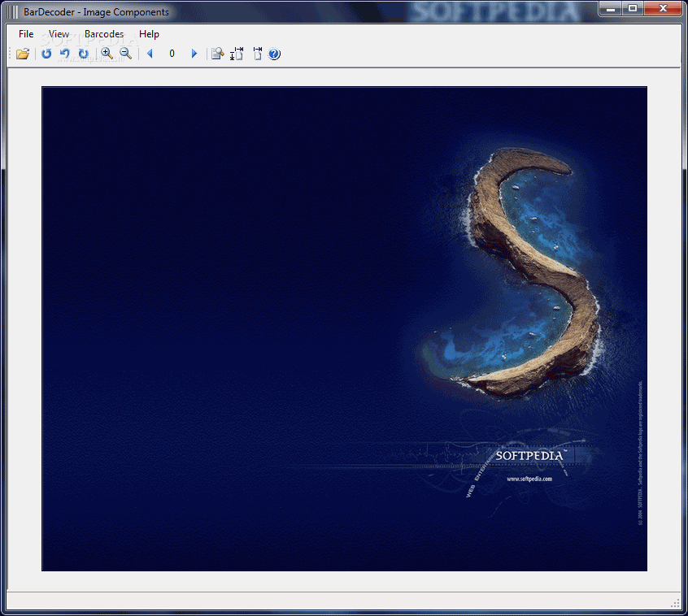Rotate image counter-clockwise with the undo-style arrow
This screenshot has width=688, height=616.
click(65, 54)
